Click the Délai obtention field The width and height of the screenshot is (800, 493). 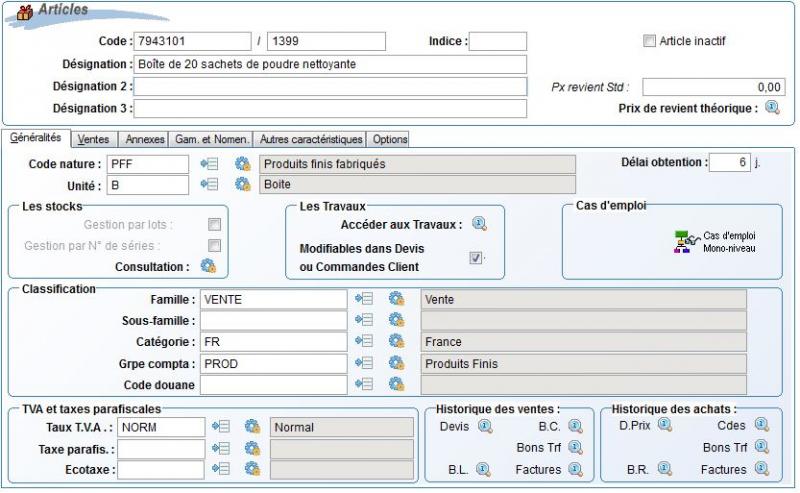pos(729,163)
